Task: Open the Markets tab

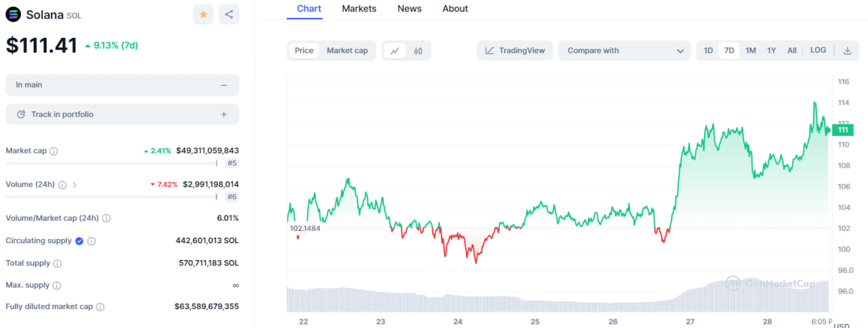Action: pos(359,9)
